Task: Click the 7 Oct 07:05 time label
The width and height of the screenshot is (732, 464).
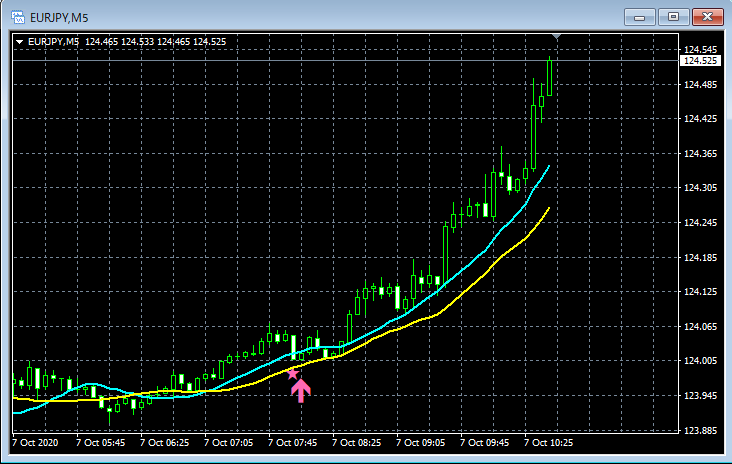Action: tap(228, 443)
